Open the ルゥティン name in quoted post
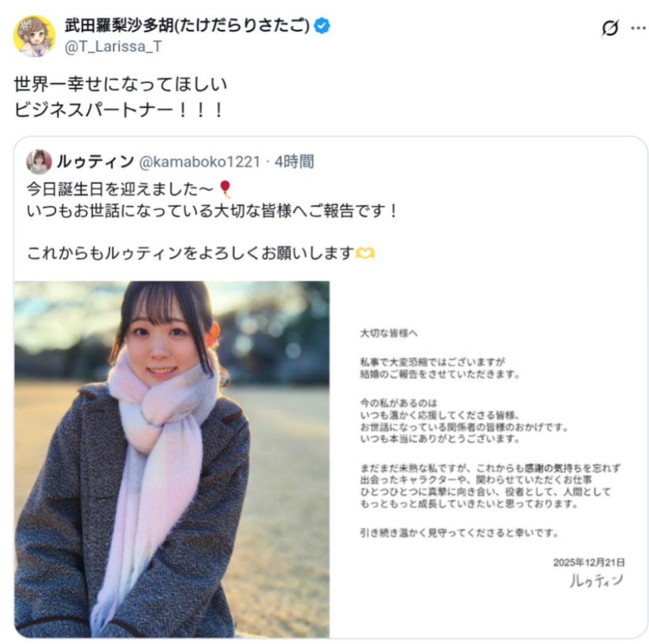The width and height of the screenshot is (649, 644). click(x=95, y=161)
